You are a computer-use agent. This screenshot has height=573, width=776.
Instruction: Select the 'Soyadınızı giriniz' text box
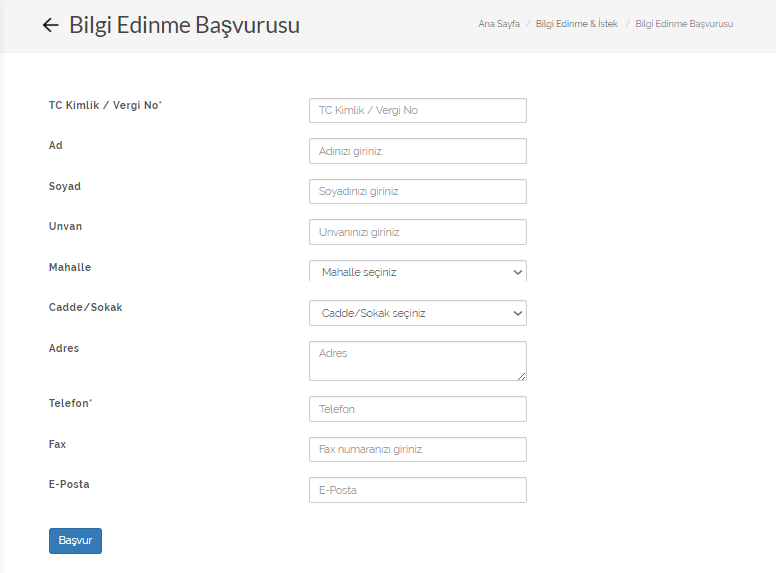pos(417,191)
